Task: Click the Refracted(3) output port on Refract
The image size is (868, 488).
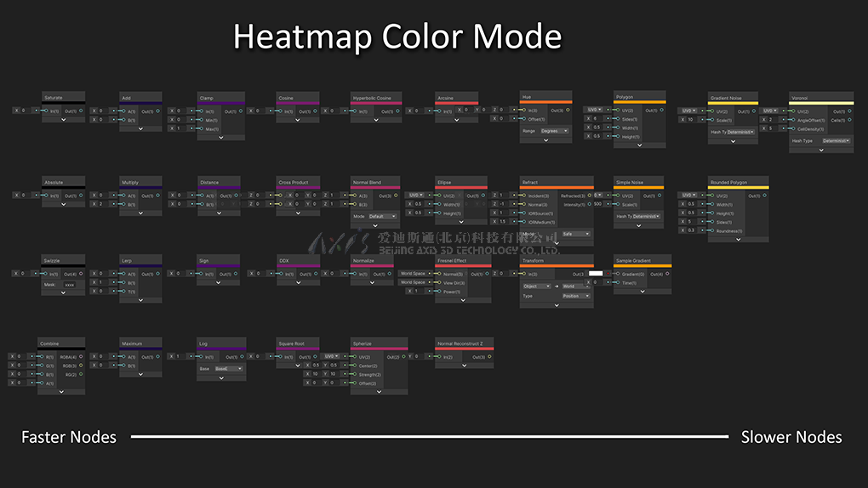Action: (590, 196)
